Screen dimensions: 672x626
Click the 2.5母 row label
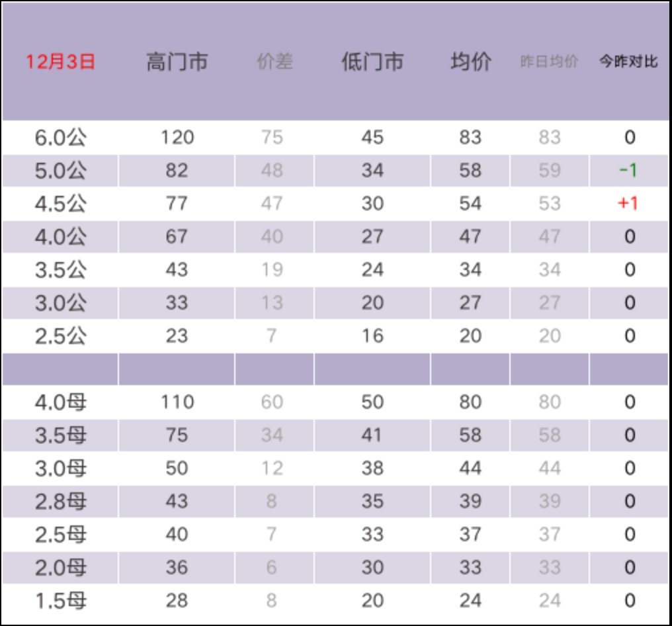point(60,534)
